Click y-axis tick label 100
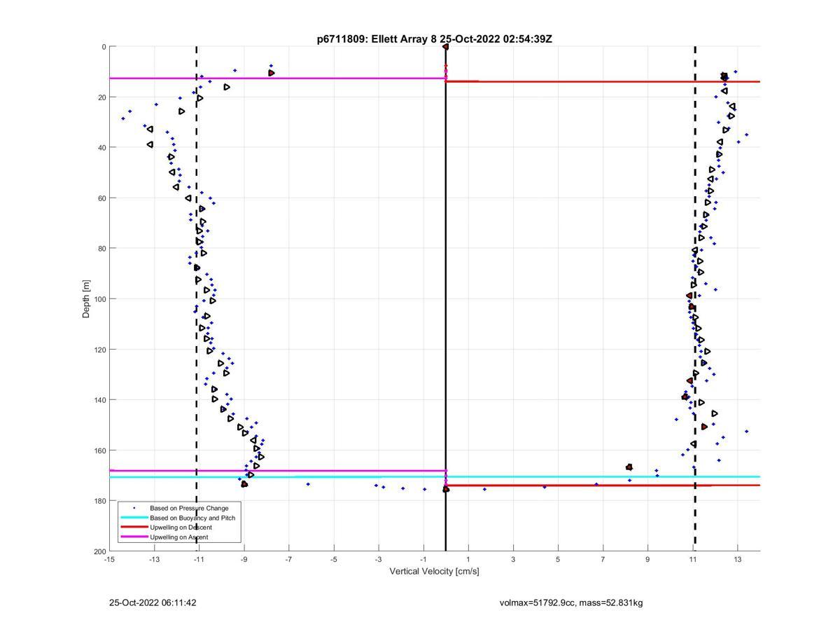This screenshot has height=620, width=840. 99,299
